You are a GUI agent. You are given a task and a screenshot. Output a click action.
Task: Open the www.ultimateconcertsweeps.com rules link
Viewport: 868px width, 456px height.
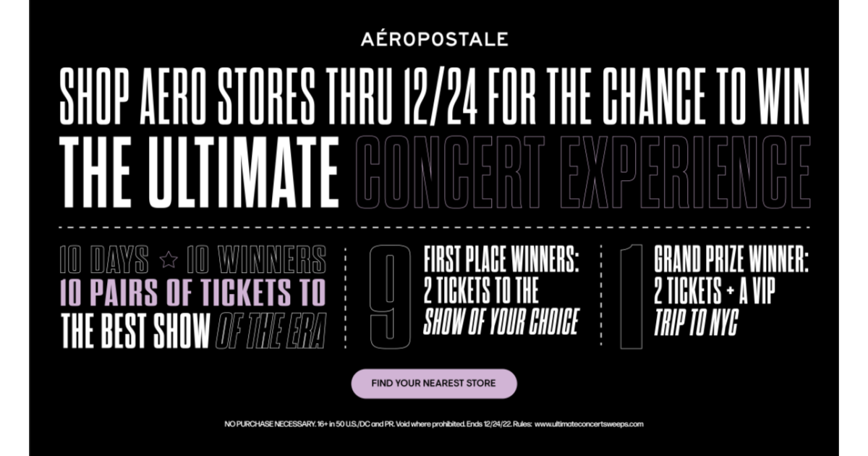tap(589, 424)
